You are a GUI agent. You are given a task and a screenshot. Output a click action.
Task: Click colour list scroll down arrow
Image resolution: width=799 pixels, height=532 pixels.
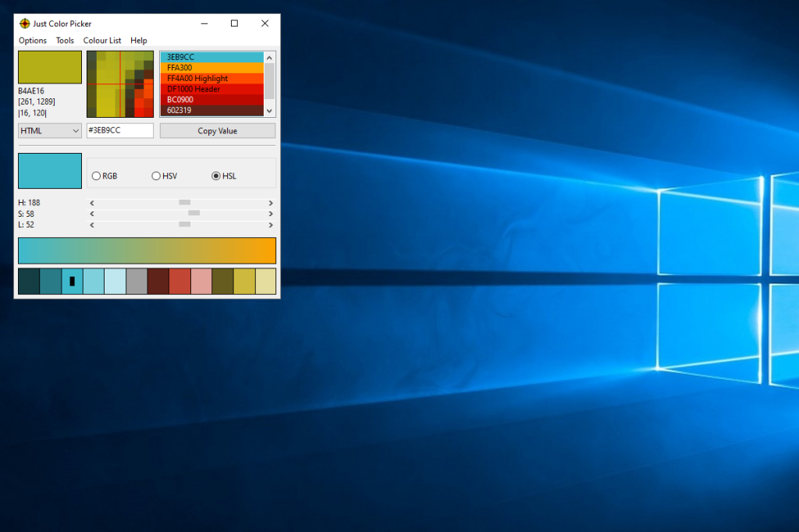(x=269, y=111)
